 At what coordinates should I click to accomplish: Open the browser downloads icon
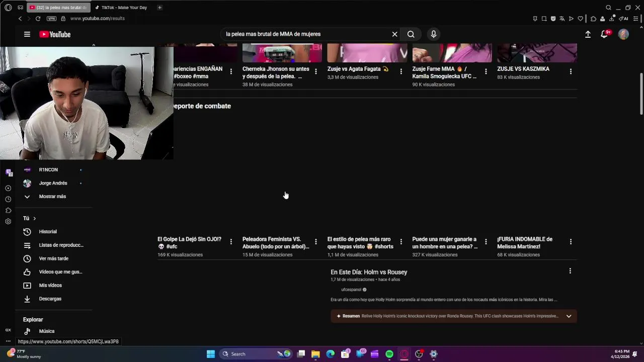(612, 19)
